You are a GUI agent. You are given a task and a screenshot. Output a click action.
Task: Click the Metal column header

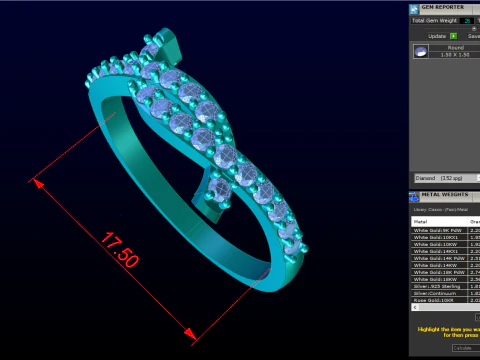439,222
